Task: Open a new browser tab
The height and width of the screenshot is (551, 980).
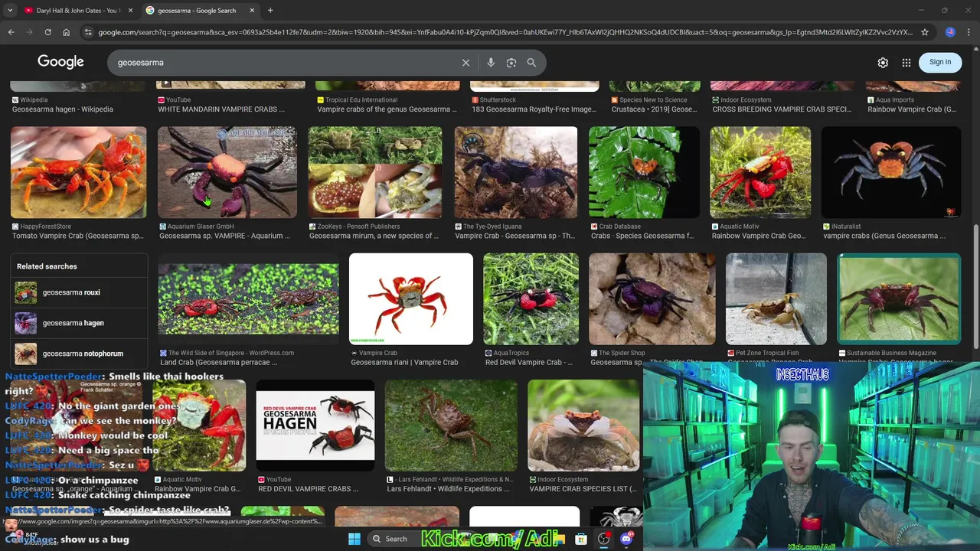Action: 270,11
